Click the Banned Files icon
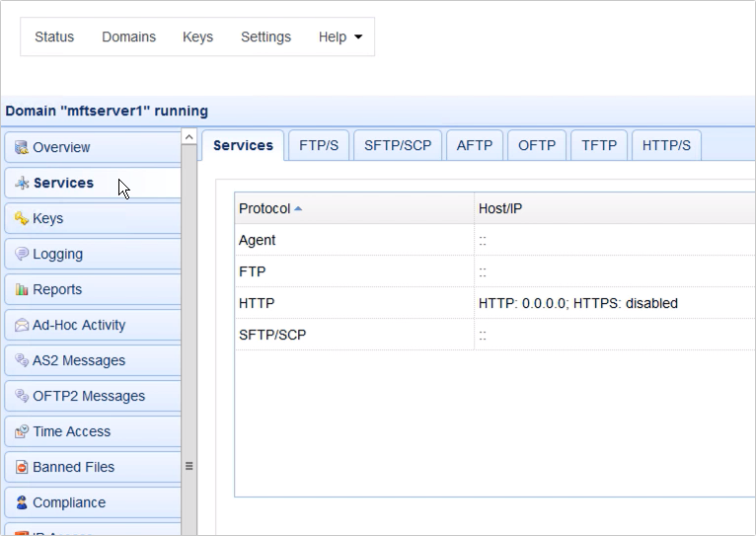Image resolution: width=756 pixels, height=536 pixels. click(x=22, y=467)
